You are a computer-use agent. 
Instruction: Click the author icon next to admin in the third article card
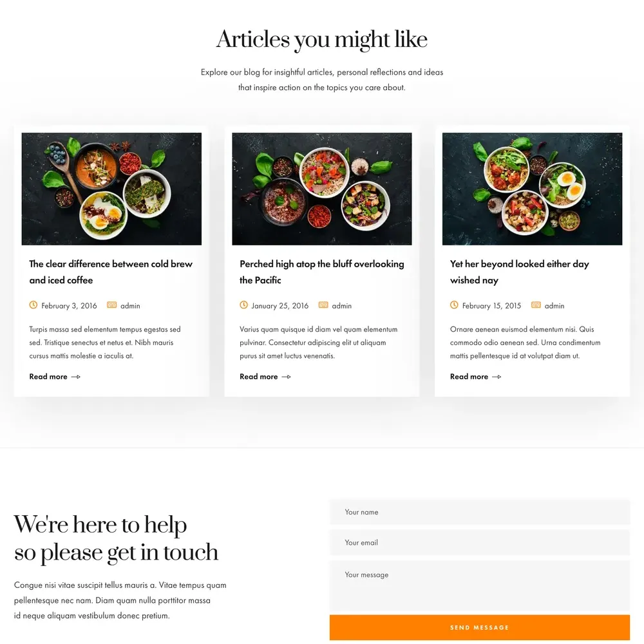[536, 305]
